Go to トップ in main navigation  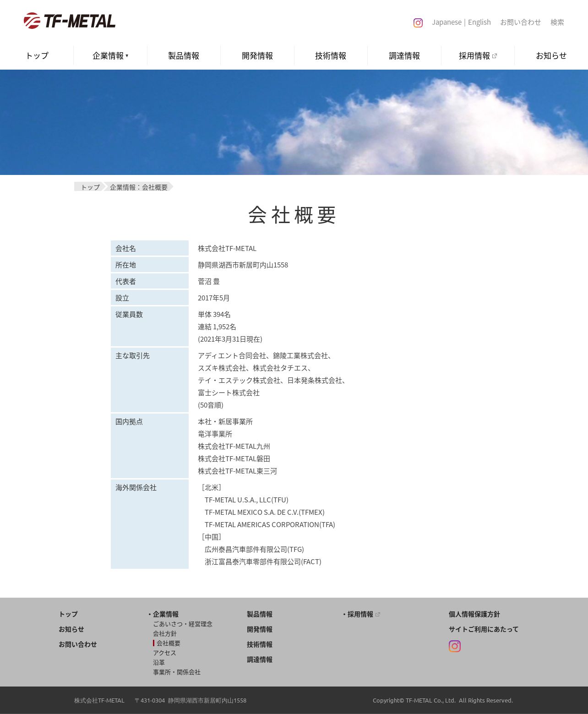[37, 55]
